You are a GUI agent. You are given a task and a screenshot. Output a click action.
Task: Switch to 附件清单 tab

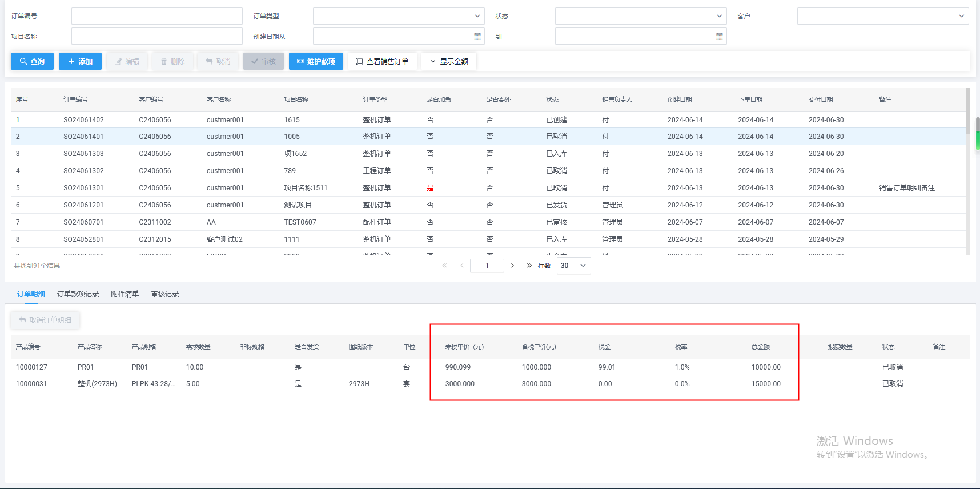point(125,294)
